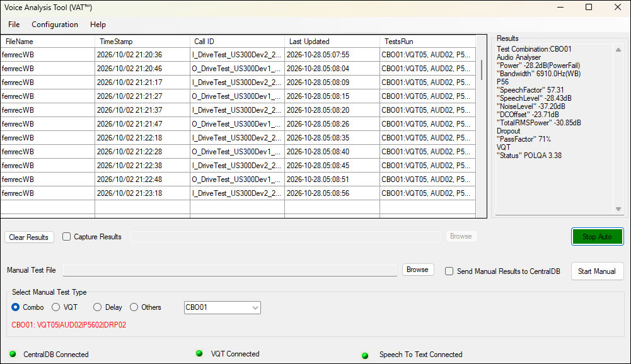This screenshot has height=364, width=631.
Task: Click the TimeStamp column header
Action: pos(142,42)
